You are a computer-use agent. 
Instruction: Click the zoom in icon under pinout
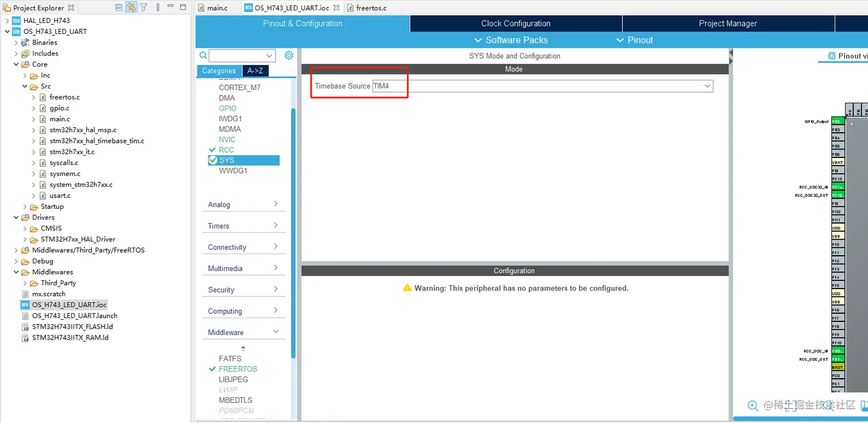[x=753, y=406]
